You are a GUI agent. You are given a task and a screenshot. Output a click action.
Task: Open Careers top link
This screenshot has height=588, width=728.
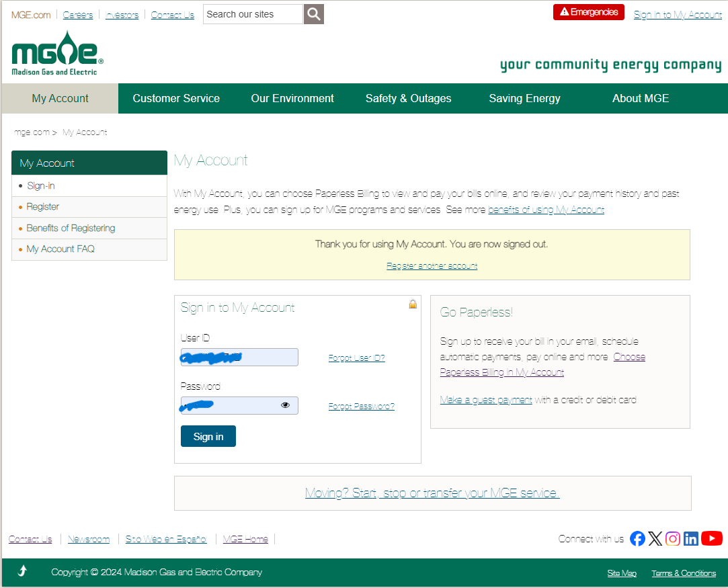pyautogui.click(x=78, y=15)
